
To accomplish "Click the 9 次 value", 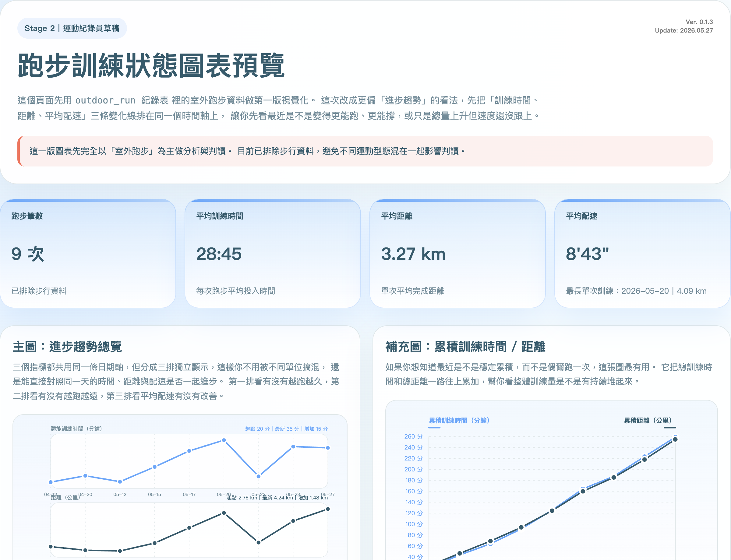I will (28, 254).
